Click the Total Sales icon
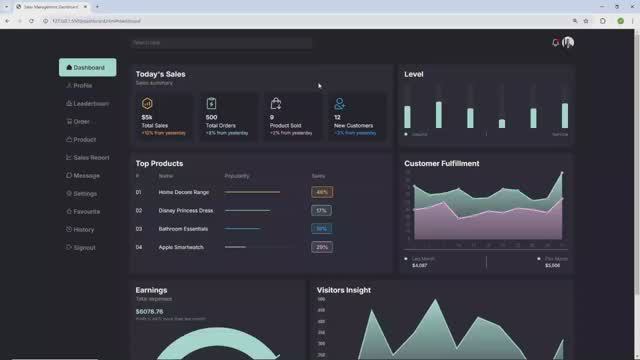The height and width of the screenshot is (360, 640). 147,103
